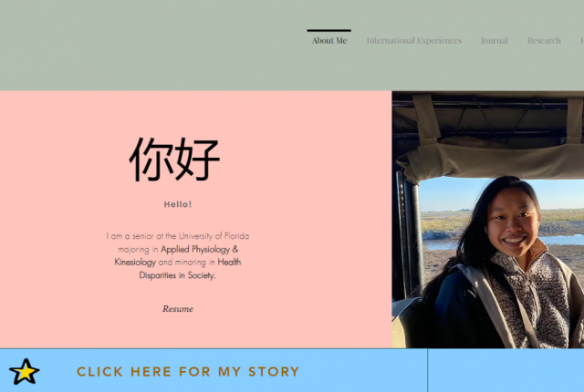Click the empty blue area right of divider
The height and width of the screenshot is (392, 584).
click(x=506, y=370)
